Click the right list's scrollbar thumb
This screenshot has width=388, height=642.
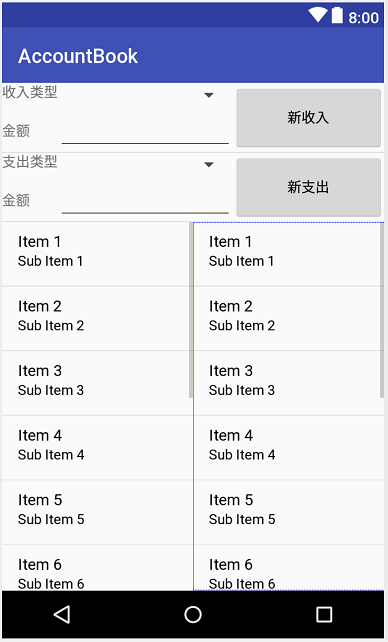(382, 310)
